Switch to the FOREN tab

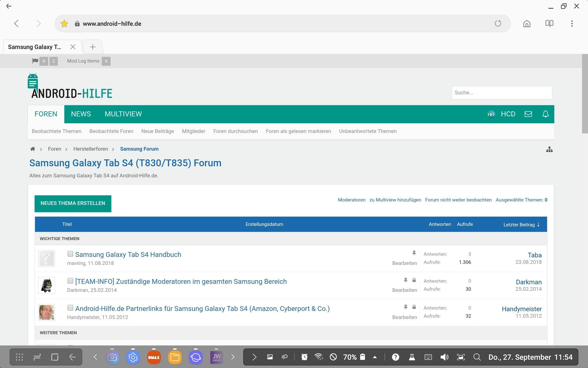click(46, 114)
